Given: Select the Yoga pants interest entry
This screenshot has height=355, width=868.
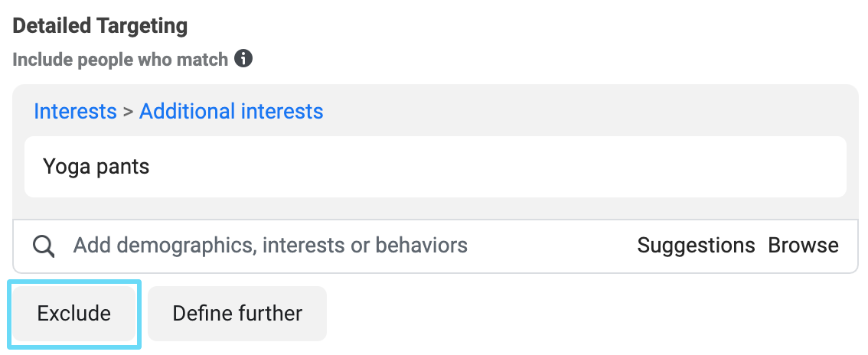Looking at the screenshot, I should pyautogui.click(x=96, y=167).
